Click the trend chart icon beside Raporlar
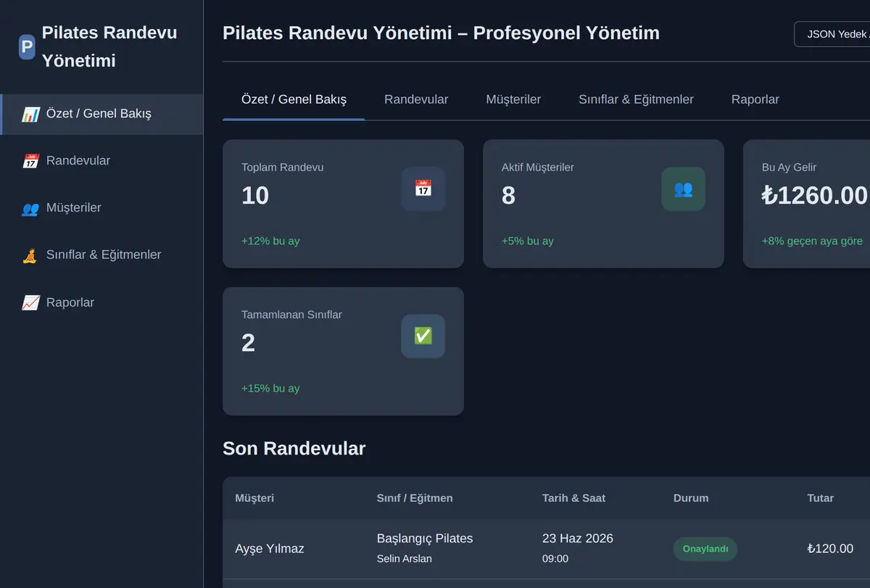The width and height of the screenshot is (870, 588). (30, 303)
